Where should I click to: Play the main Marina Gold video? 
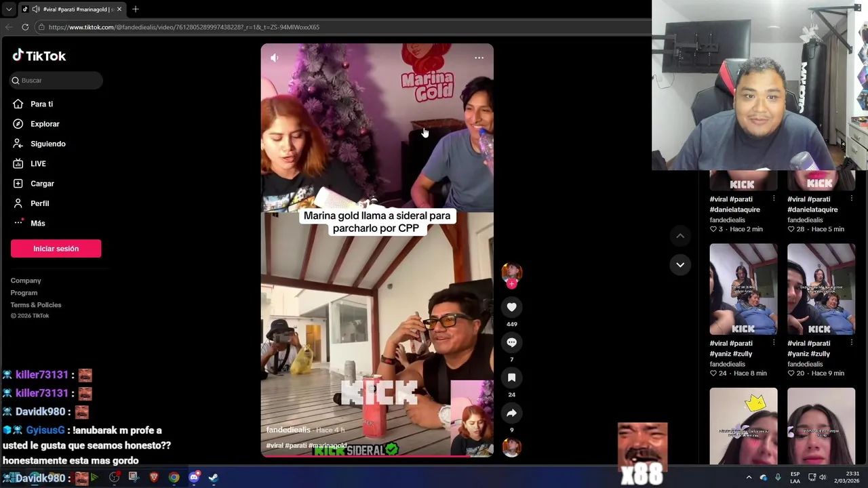pos(377,250)
